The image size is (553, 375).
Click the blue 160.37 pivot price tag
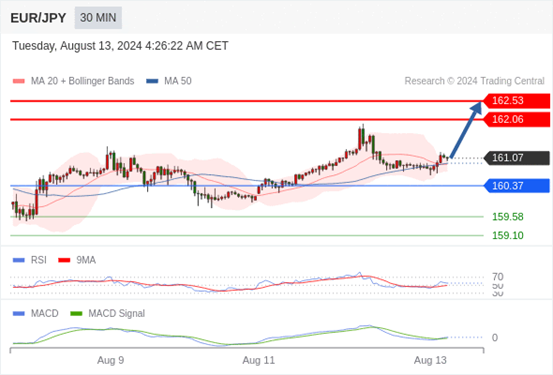tap(516, 186)
